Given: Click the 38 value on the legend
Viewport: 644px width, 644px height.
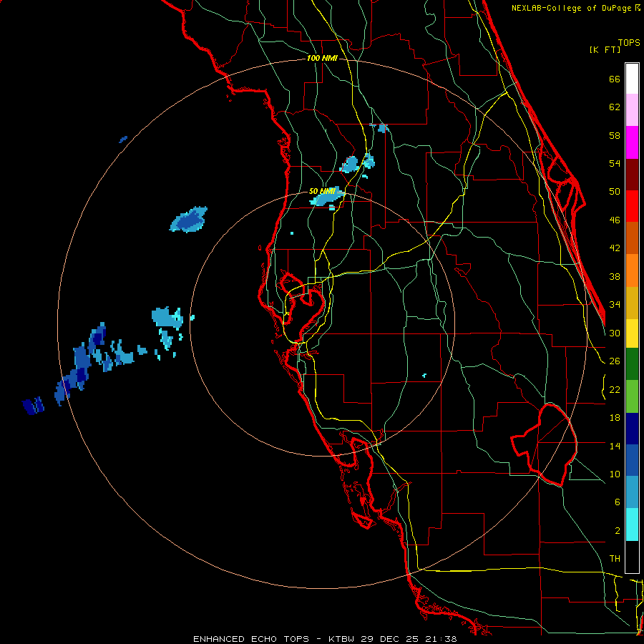Looking at the screenshot, I should 615,276.
